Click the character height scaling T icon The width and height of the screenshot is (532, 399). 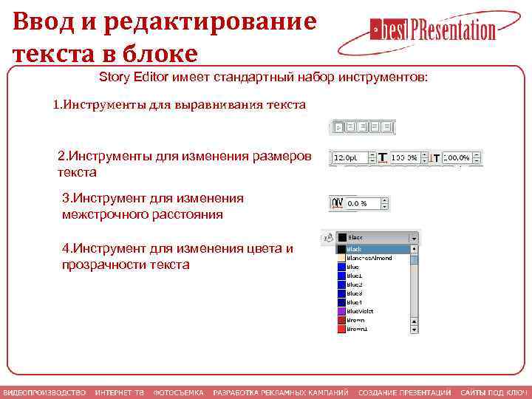click(435, 158)
